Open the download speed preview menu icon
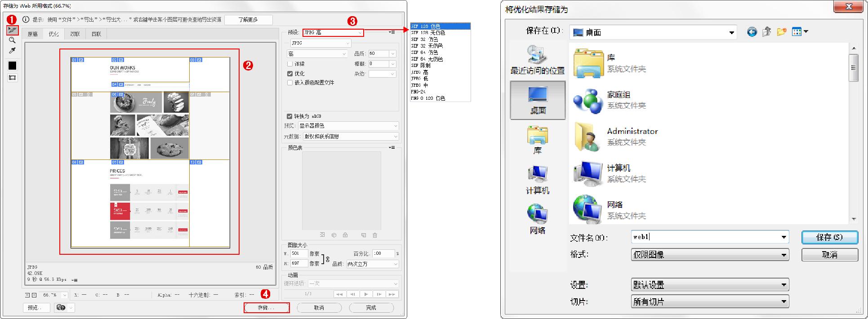Image resolution: width=868 pixels, height=319 pixels. coord(75,280)
